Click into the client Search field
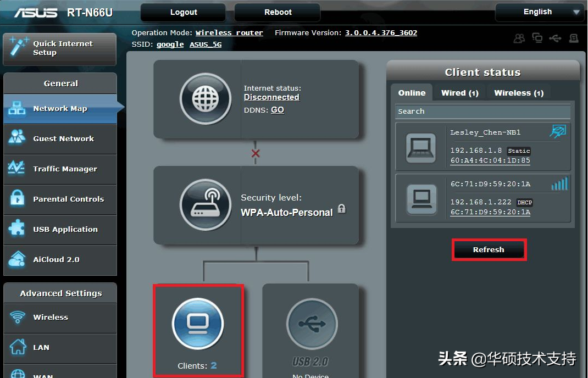The image size is (588, 378). pyautogui.click(x=482, y=112)
